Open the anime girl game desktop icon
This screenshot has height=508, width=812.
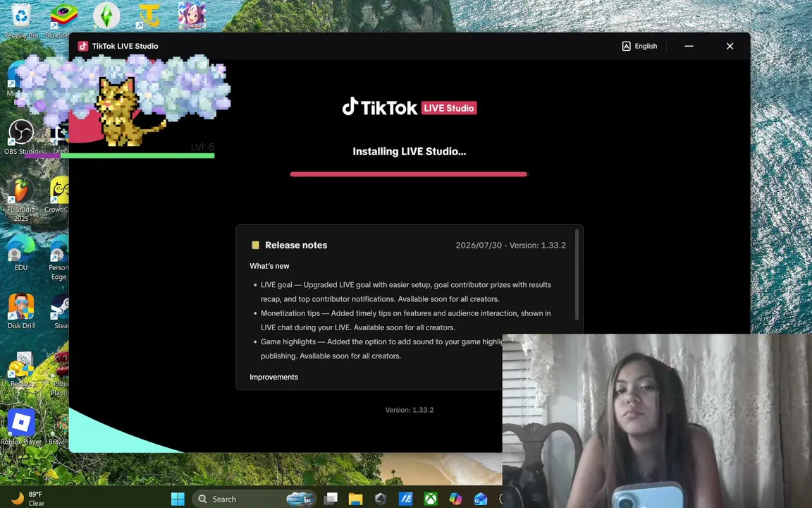point(192,16)
